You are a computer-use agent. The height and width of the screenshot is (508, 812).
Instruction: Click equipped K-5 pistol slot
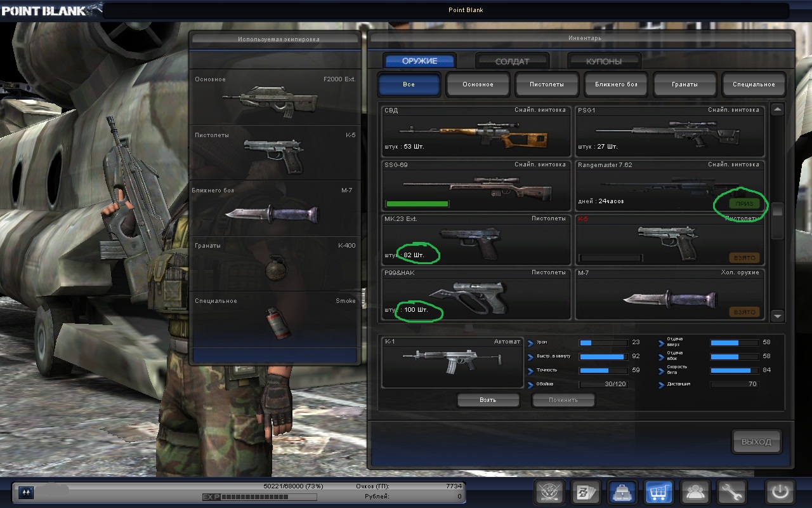[x=275, y=153]
